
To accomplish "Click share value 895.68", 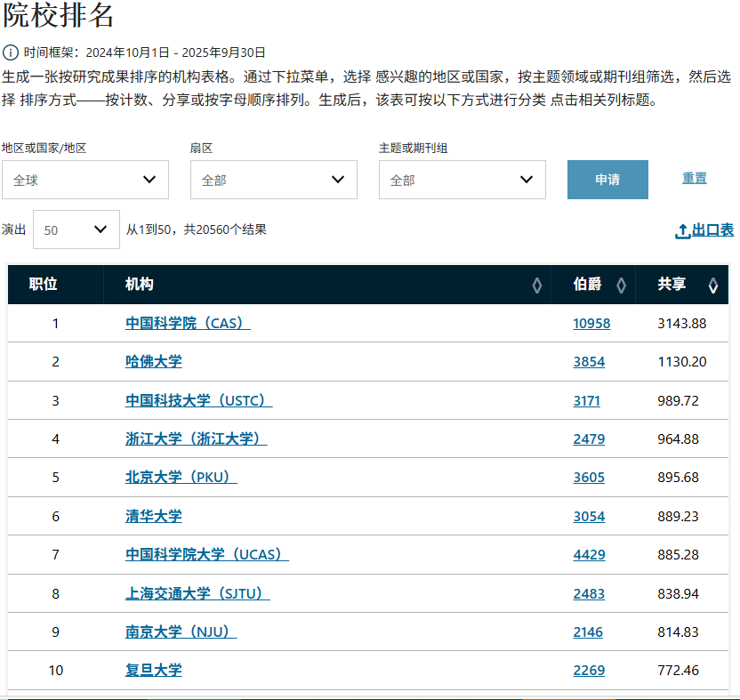I will pyautogui.click(x=678, y=478).
